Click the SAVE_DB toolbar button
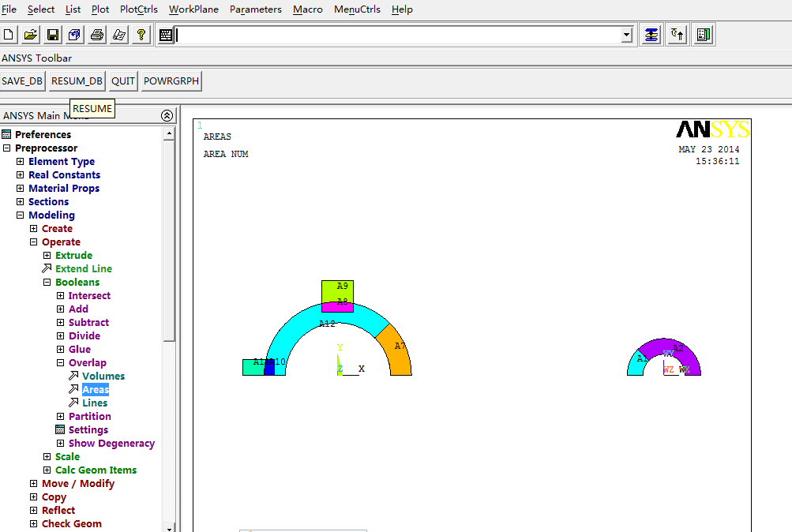This screenshot has width=792, height=532. point(22,81)
